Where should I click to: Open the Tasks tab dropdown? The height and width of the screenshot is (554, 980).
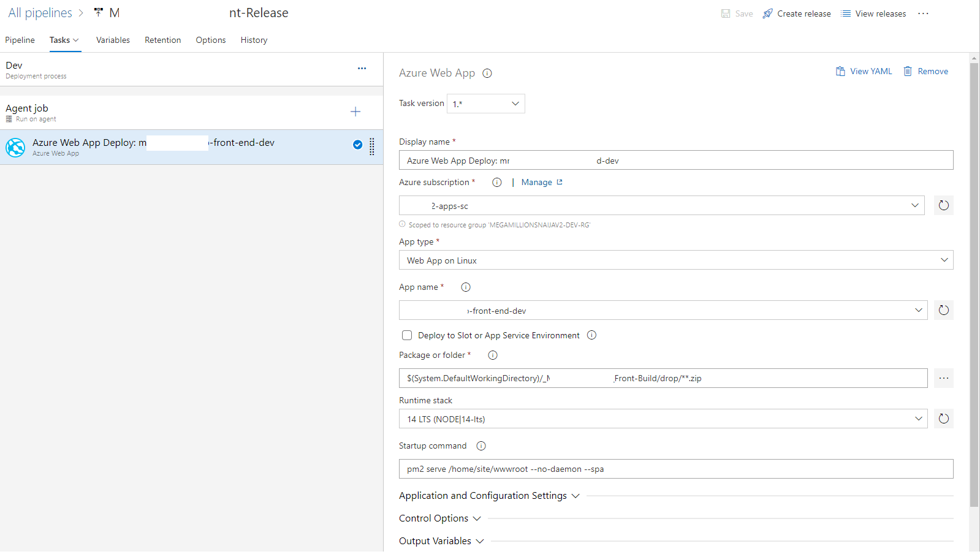pos(64,40)
